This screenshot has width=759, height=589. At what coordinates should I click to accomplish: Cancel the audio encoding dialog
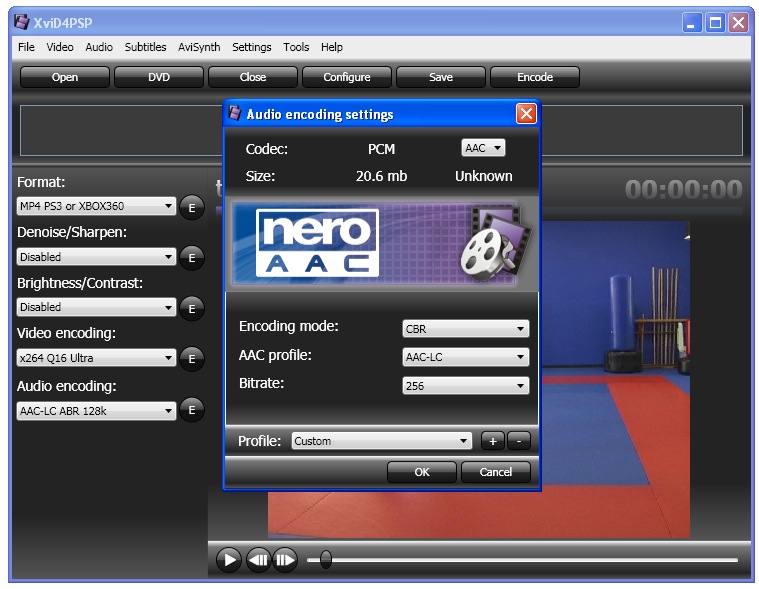pos(496,472)
